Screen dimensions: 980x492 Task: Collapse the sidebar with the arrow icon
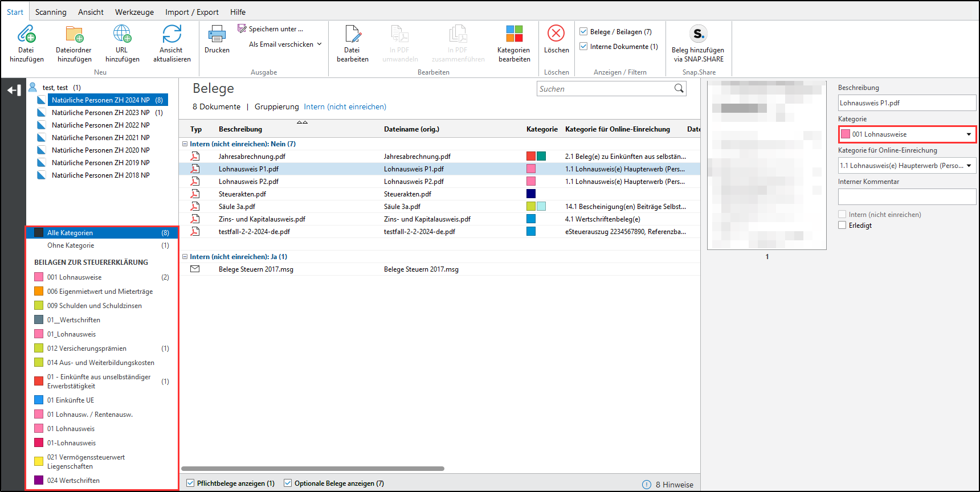(x=14, y=90)
